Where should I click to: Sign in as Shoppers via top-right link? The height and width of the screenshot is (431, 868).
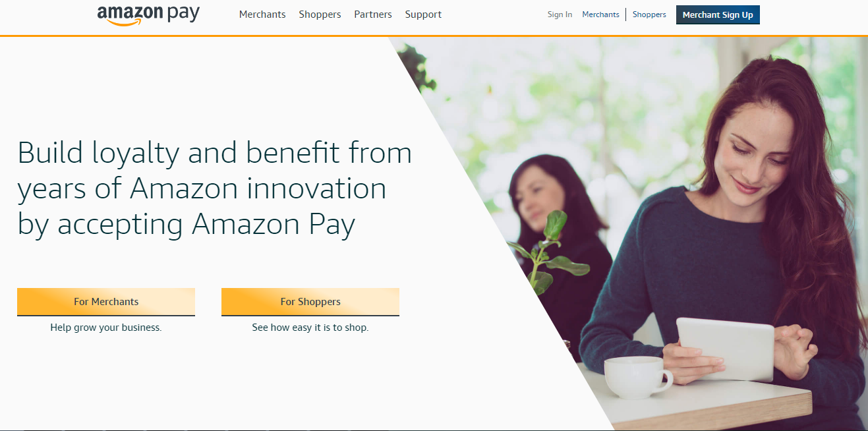tap(649, 14)
